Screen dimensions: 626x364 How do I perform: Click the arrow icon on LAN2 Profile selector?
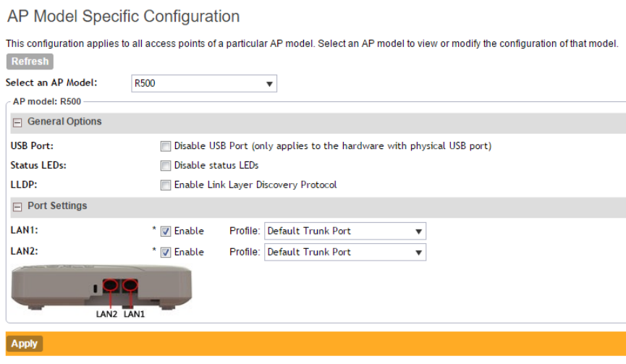pos(418,252)
